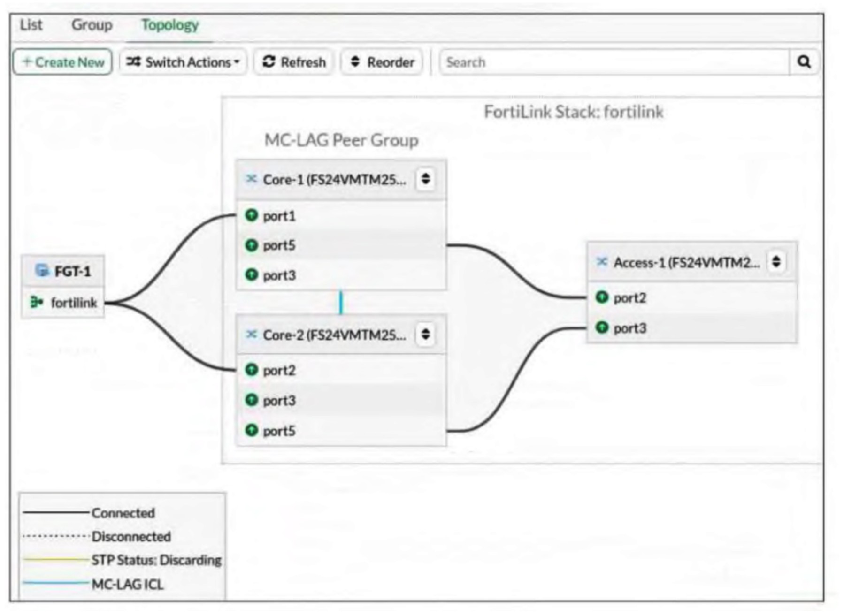Click the FGT-1 FortiGate device icon
Image resolution: width=844 pixels, height=616 pixels.
(42, 270)
